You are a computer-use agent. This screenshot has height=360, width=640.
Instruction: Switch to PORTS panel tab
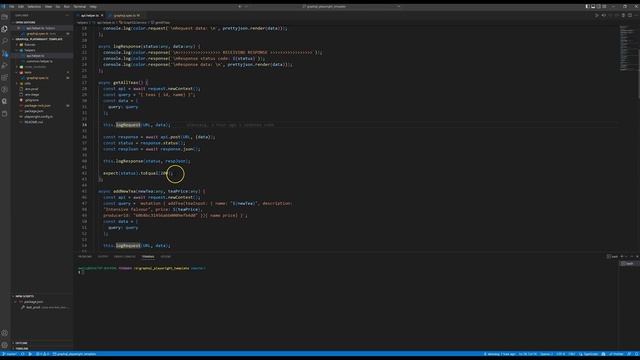coord(165,257)
